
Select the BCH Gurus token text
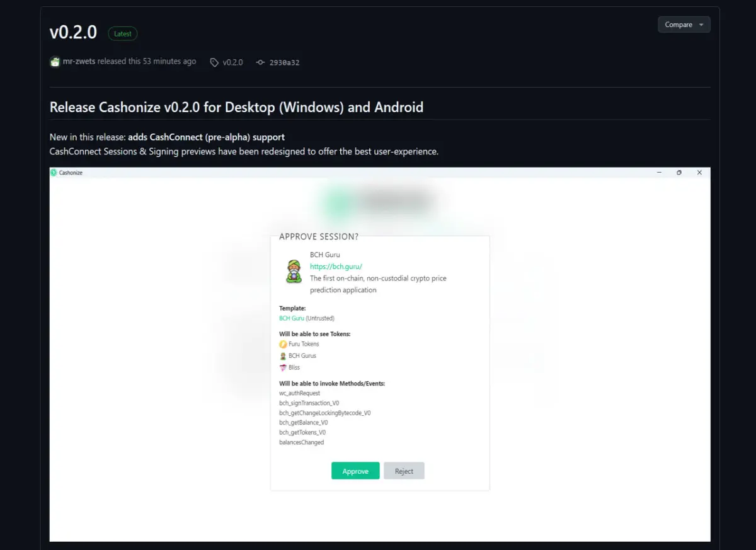coord(302,356)
